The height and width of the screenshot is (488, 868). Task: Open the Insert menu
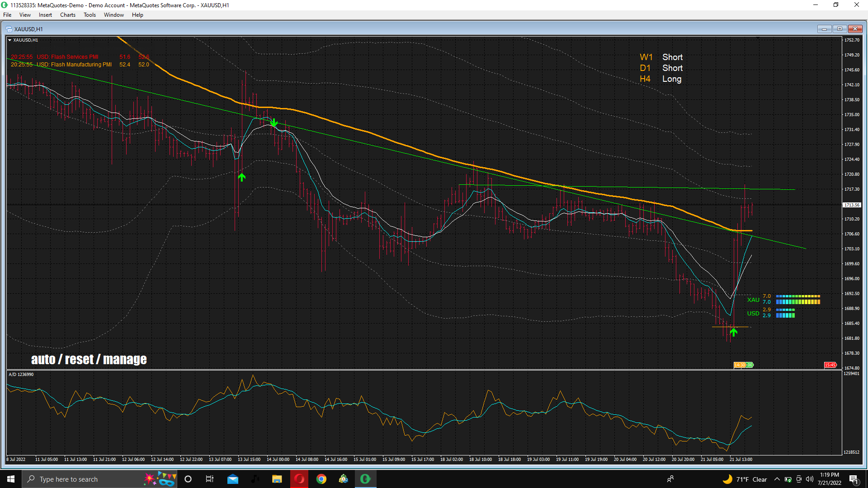45,15
